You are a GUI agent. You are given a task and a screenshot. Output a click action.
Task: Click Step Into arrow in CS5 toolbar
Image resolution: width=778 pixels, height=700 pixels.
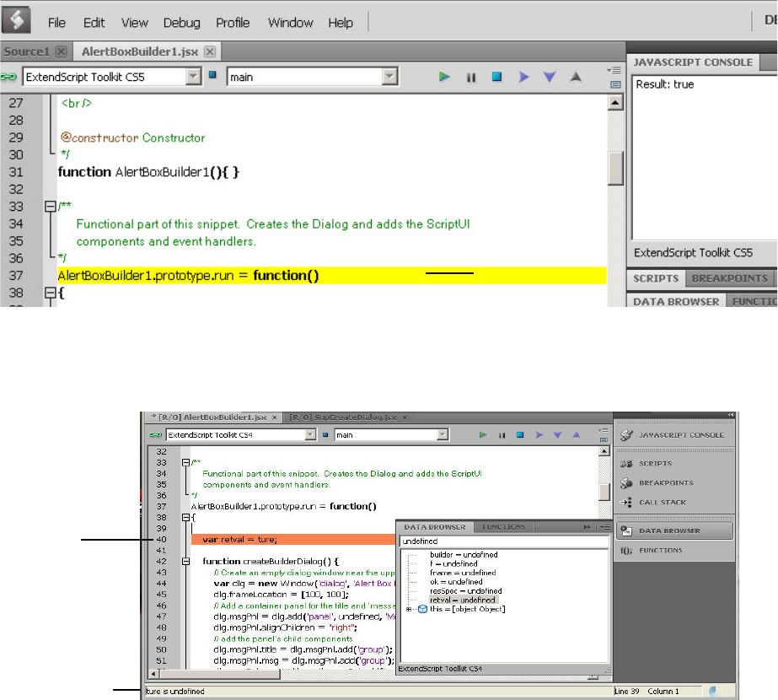click(550, 77)
